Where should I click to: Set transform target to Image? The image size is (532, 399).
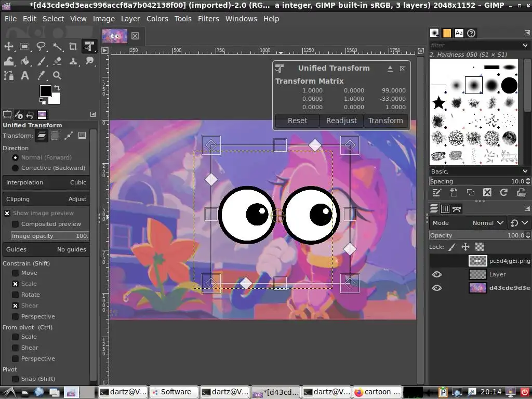click(82, 136)
